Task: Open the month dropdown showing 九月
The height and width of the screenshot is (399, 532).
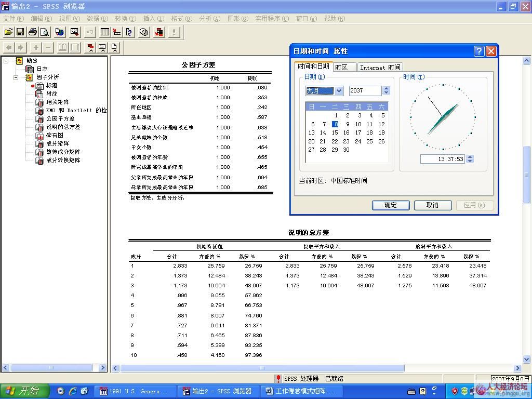Action: click(x=339, y=90)
